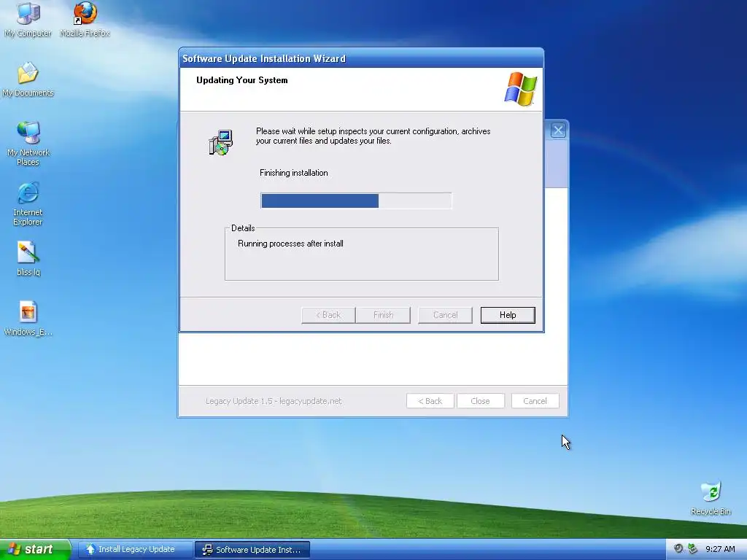Click the 'Running processes after install' details text

pyautogui.click(x=290, y=244)
